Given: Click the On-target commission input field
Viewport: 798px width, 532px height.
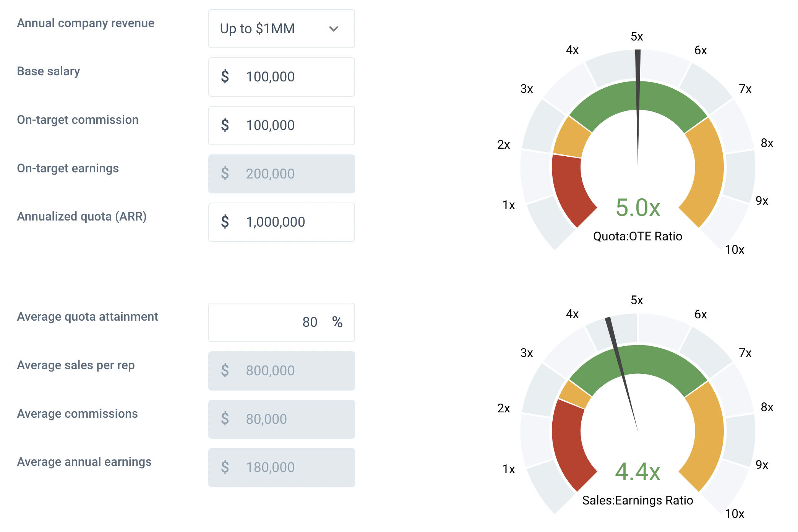Looking at the screenshot, I should (281, 125).
